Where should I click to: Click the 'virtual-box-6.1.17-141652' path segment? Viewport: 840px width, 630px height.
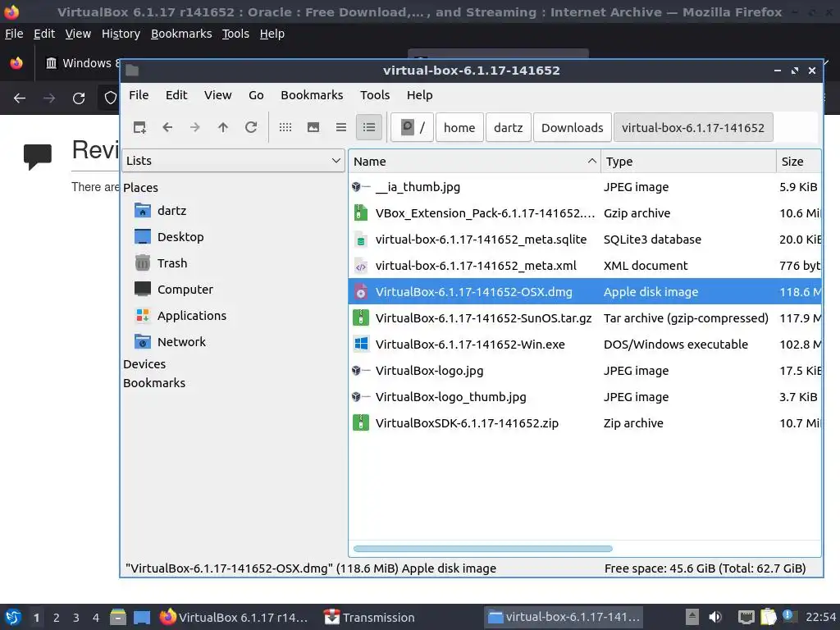[x=692, y=127]
